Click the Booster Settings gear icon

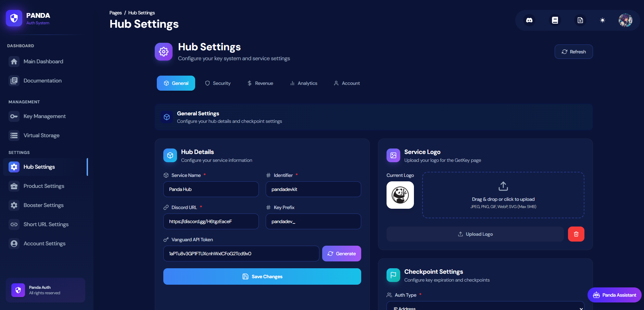click(x=14, y=205)
